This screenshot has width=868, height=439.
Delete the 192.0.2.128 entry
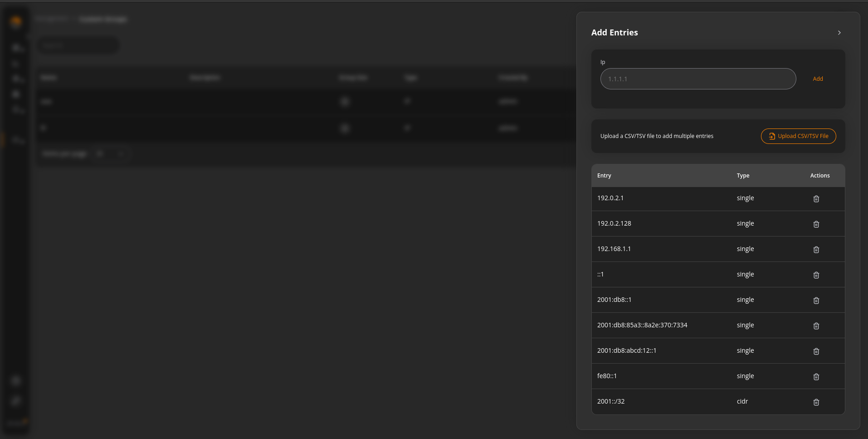click(x=816, y=224)
